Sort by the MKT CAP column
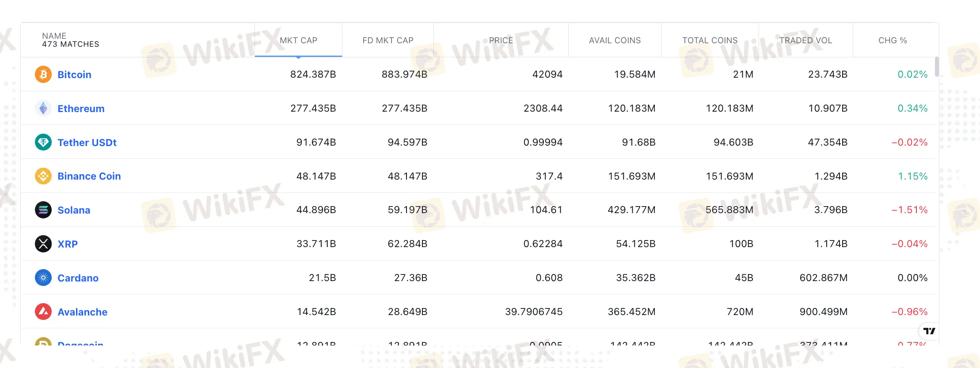Viewport: 980px width, 368px height. (x=299, y=40)
